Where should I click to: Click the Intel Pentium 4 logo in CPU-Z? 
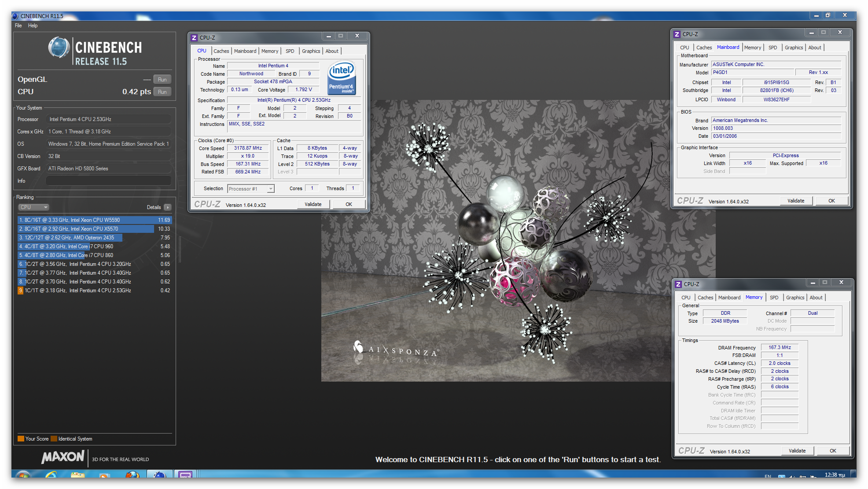click(342, 77)
